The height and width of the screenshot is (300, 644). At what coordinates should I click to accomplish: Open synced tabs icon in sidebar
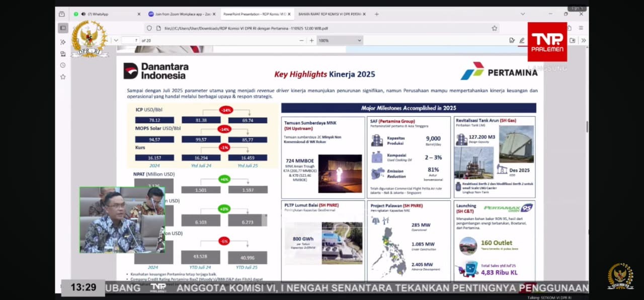(x=63, y=53)
